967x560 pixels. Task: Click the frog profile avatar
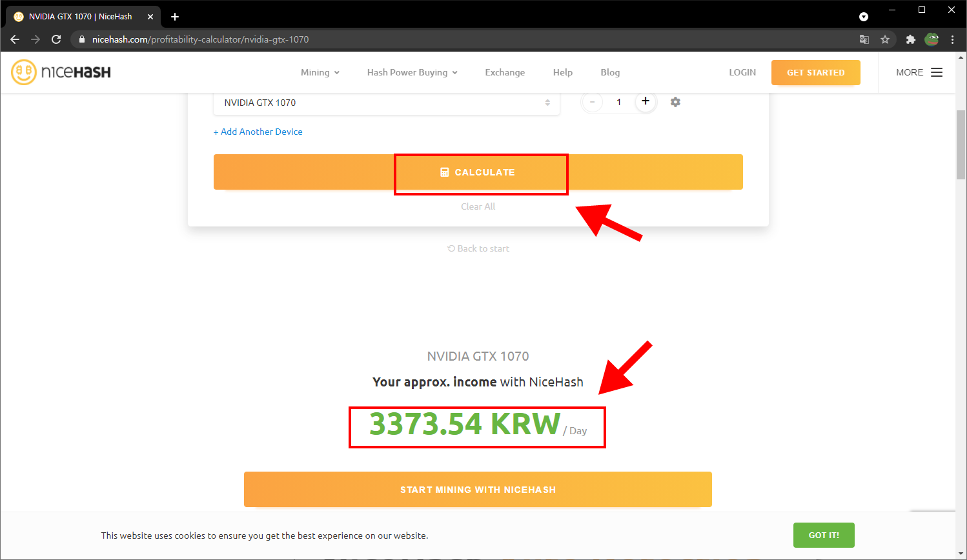(931, 39)
